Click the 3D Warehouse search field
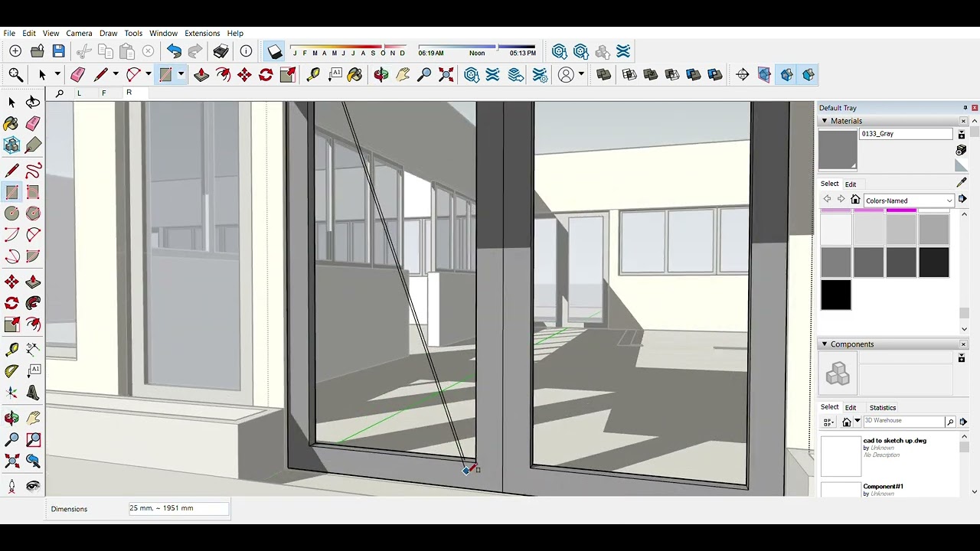980x551 pixels. pyautogui.click(x=903, y=421)
